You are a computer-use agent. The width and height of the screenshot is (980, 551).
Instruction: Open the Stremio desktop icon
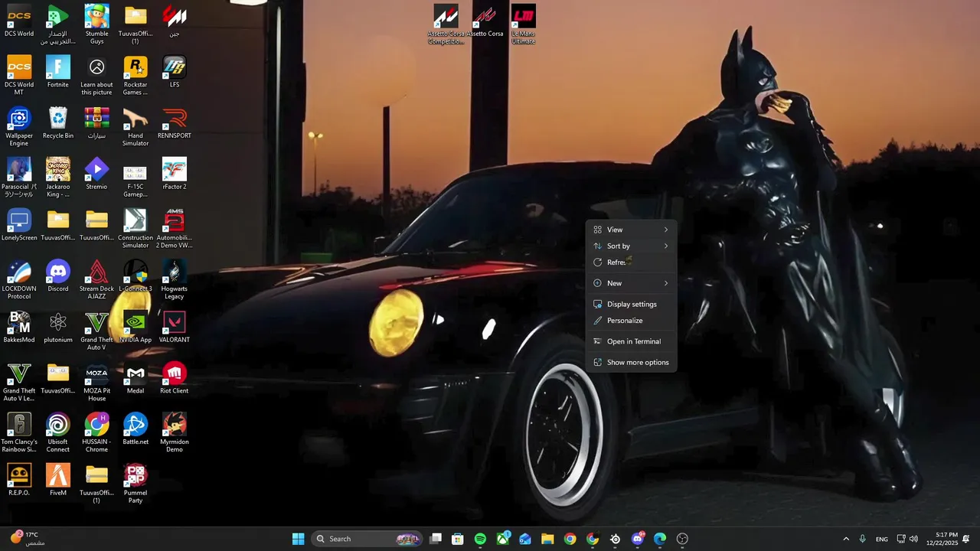pyautogui.click(x=96, y=174)
